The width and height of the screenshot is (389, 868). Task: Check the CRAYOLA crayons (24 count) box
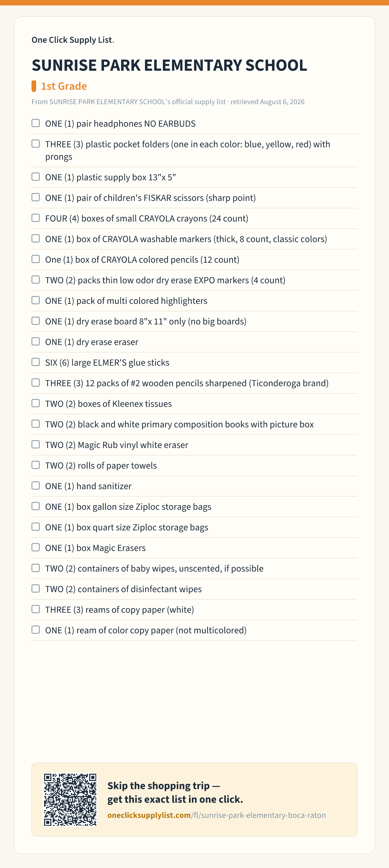[x=36, y=218]
